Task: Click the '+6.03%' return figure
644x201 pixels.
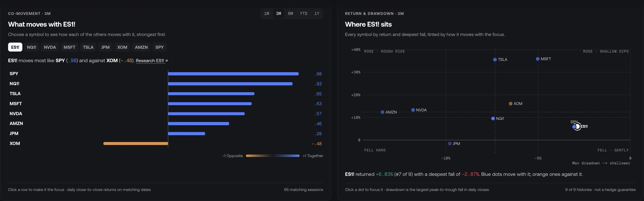Action: (x=384, y=174)
